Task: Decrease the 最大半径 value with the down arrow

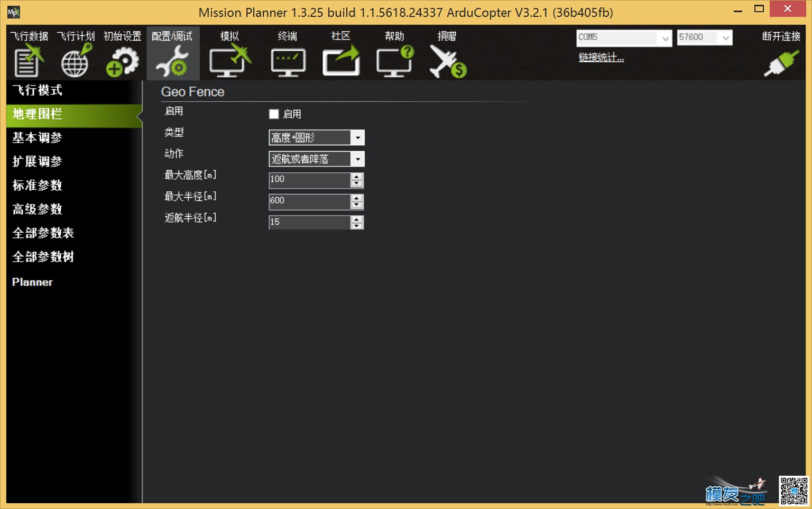Action: pyautogui.click(x=357, y=205)
